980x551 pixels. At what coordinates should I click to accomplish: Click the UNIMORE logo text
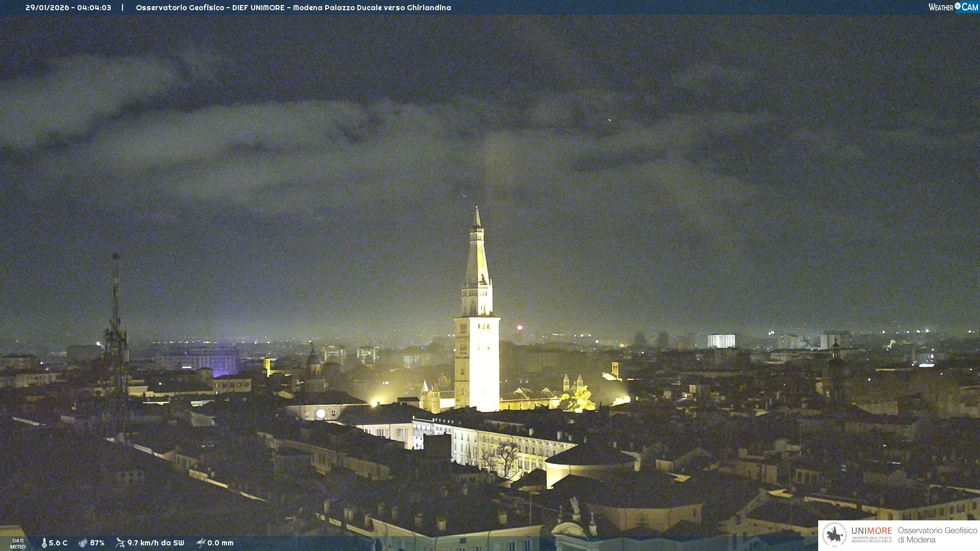(871, 531)
